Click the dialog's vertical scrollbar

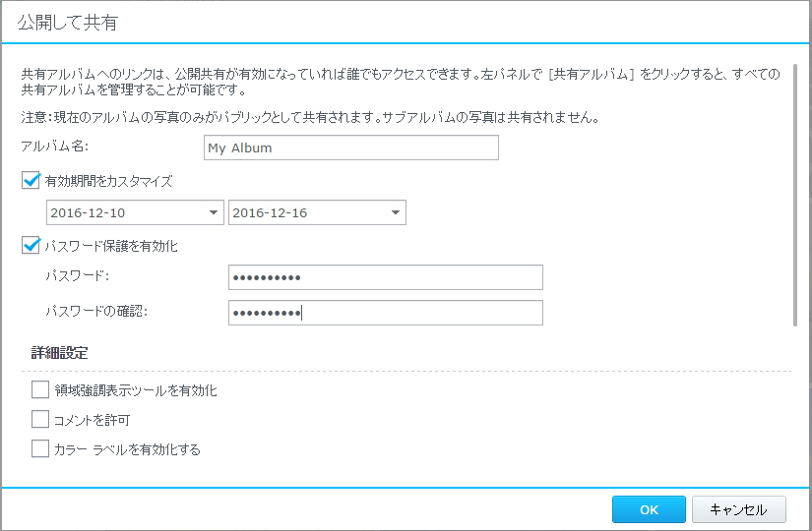[x=794, y=197]
